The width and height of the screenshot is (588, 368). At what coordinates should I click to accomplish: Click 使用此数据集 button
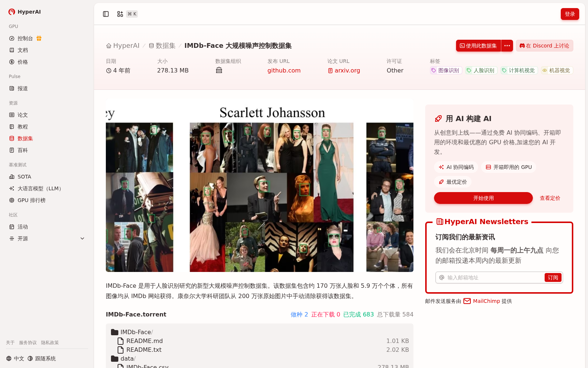tap(478, 46)
